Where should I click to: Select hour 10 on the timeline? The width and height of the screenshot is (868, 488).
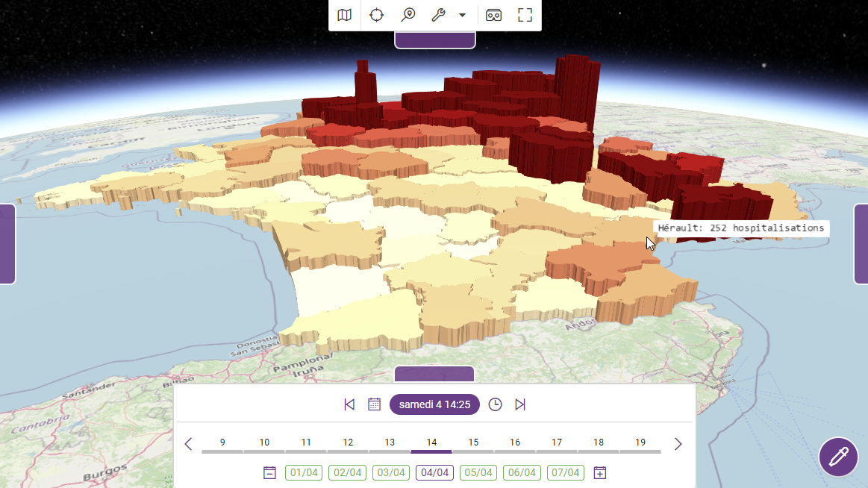tap(263, 442)
